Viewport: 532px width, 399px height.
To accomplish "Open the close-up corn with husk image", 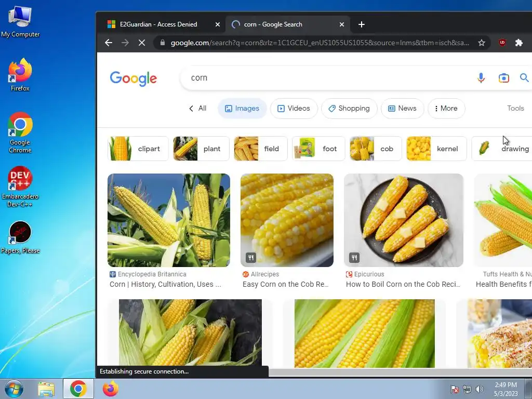I will coord(364,333).
